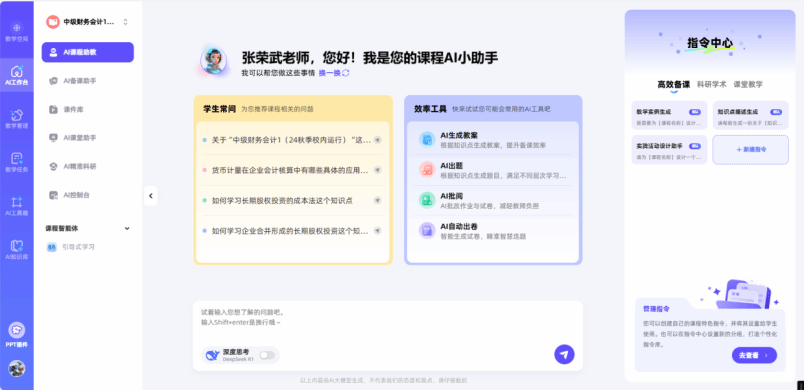Collapse the left sidebar with arrow handle

pyautogui.click(x=151, y=195)
